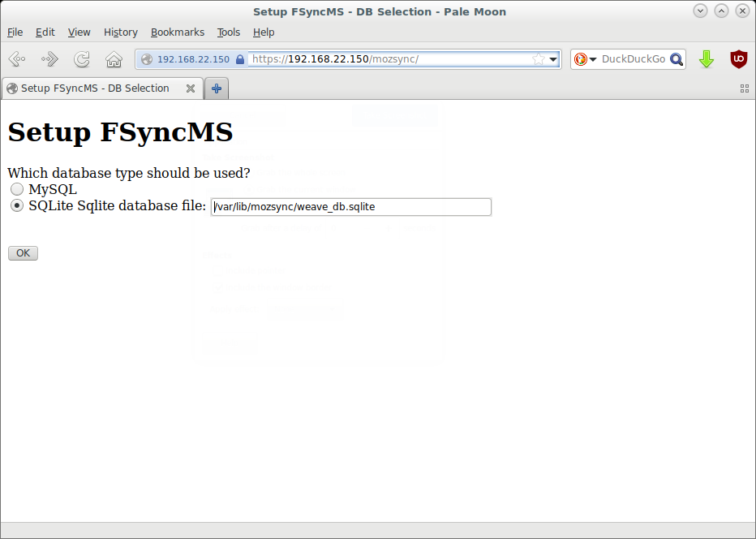
Task: Go back with the Back arrow
Action: pos(17,59)
